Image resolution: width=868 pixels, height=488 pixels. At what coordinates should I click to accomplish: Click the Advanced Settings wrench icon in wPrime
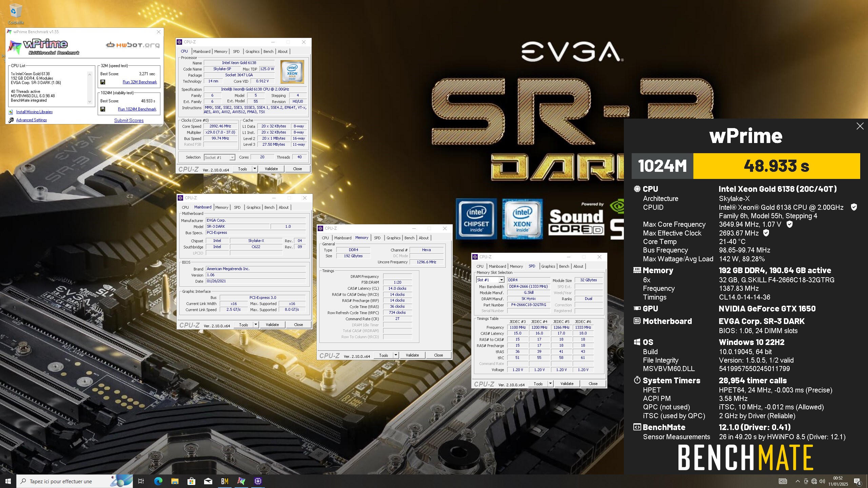click(x=11, y=120)
